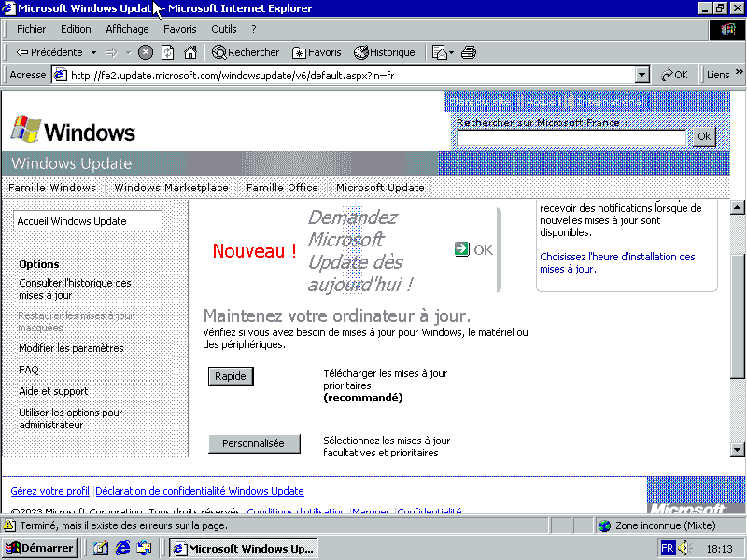Click the Personnalisée update button

[x=254, y=443]
